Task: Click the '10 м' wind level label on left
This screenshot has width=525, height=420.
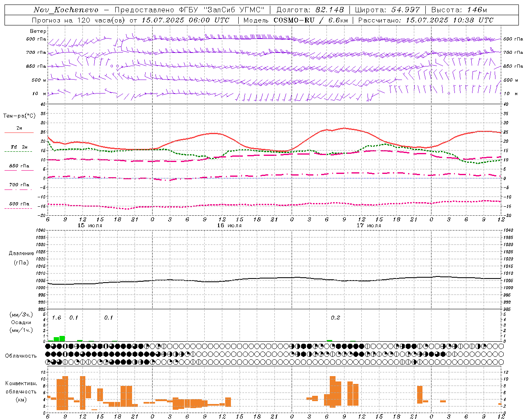Action: pyautogui.click(x=39, y=94)
